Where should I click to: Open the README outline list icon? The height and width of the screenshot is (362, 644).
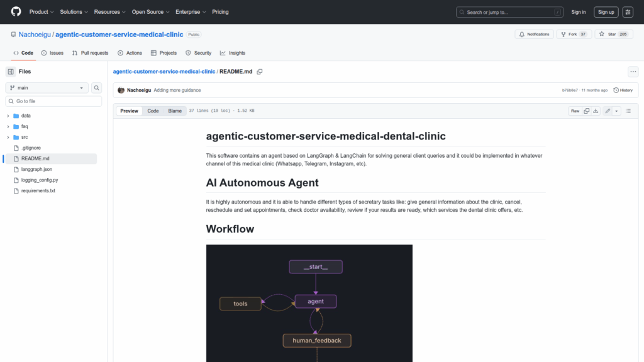[x=628, y=111]
